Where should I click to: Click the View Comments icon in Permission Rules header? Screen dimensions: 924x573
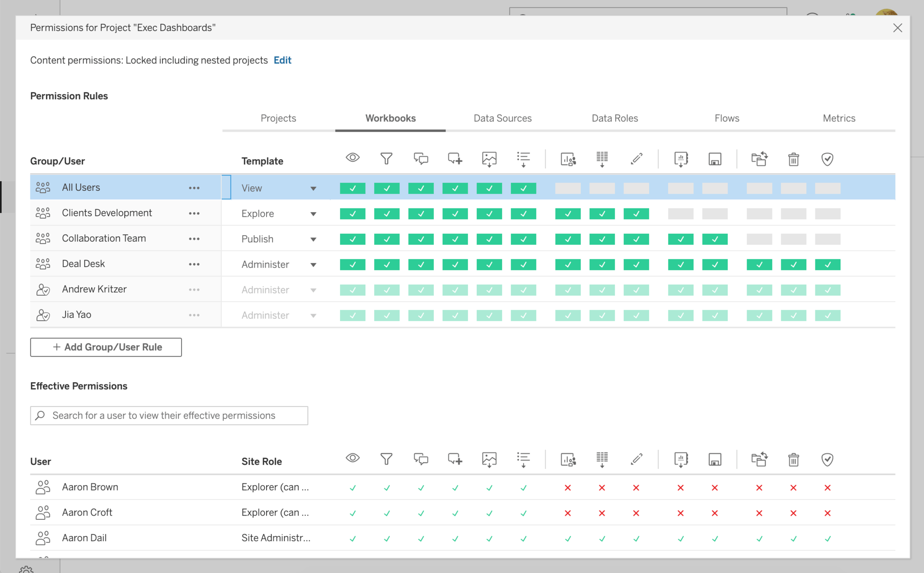point(421,159)
